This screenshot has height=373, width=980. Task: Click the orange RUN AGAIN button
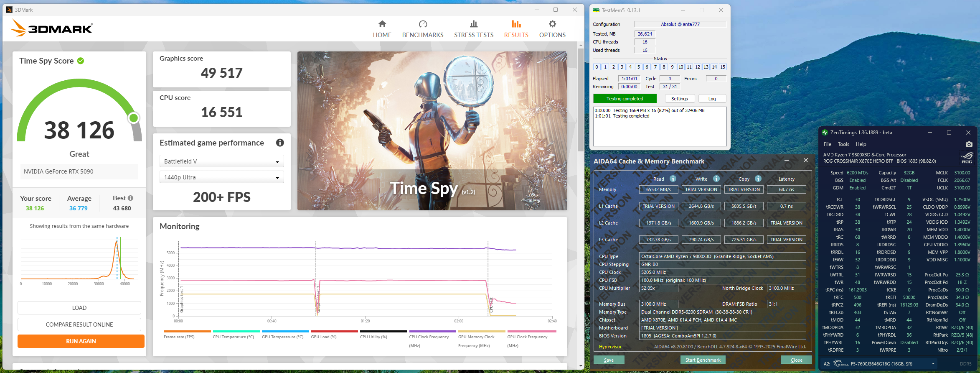tap(81, 341)
